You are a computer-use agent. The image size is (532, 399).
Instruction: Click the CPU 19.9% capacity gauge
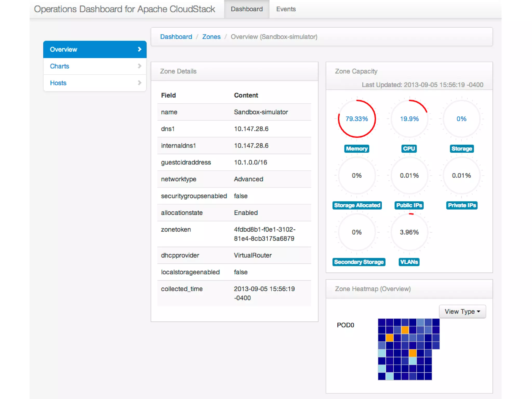pyautogui.click(x=409, y=119)
